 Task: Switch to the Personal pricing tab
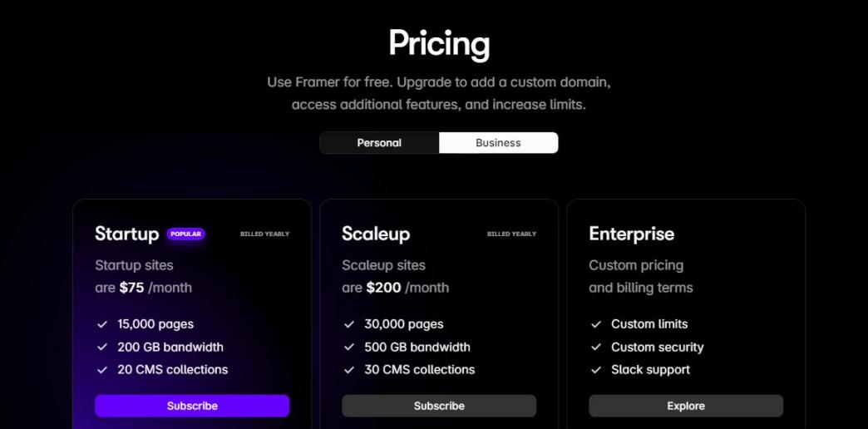(379, 143)
